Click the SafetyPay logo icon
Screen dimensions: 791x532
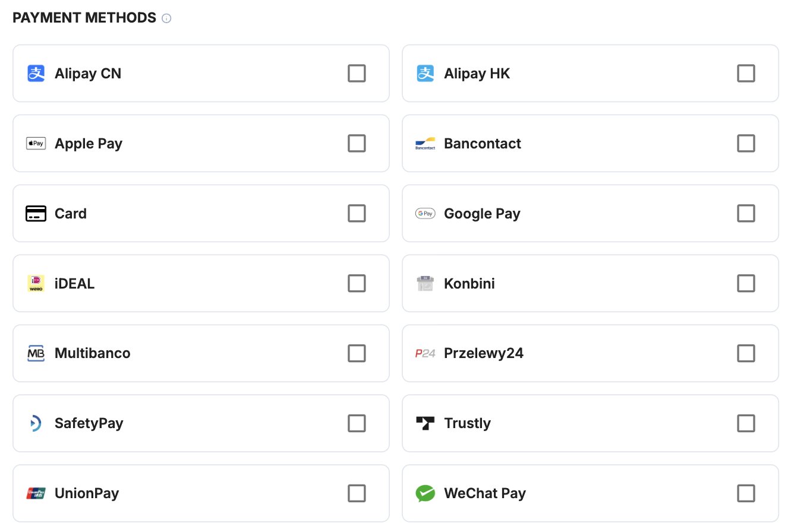pos(36,423)
